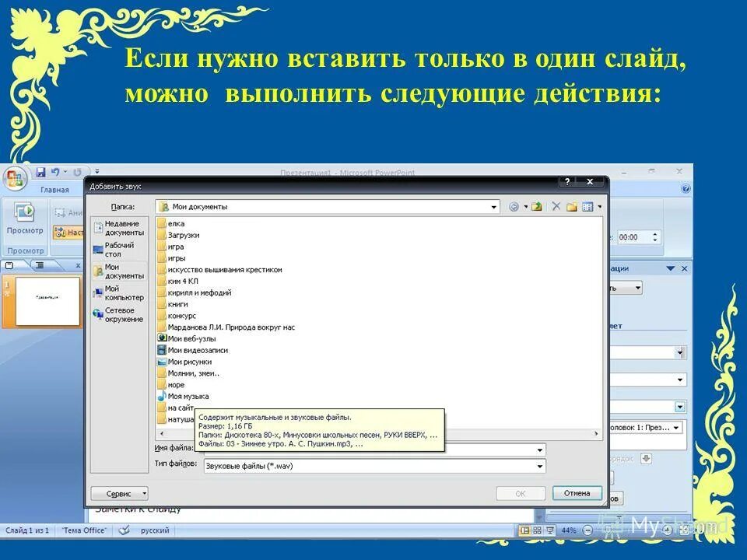Switch to Slides tab in left pane
Image resolution: width=747 pixels, height=560 pixels.
9,265
